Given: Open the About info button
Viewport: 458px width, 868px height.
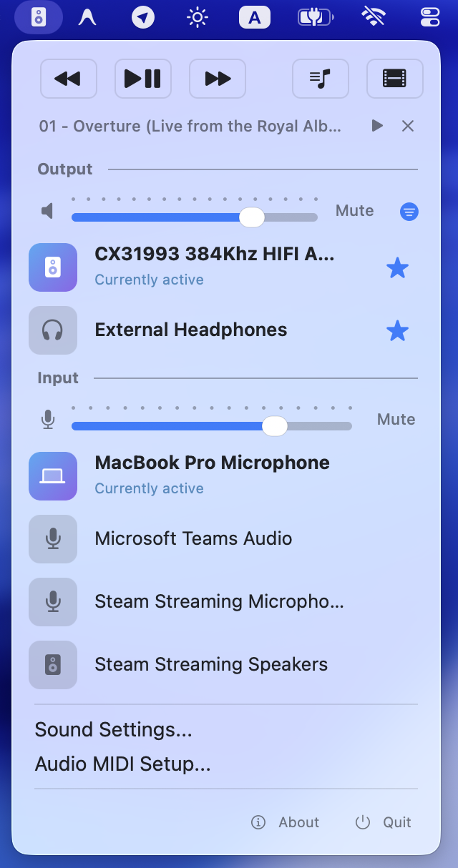Looking at the screenshot, I should pyautogui.click(x=286, y=822).
